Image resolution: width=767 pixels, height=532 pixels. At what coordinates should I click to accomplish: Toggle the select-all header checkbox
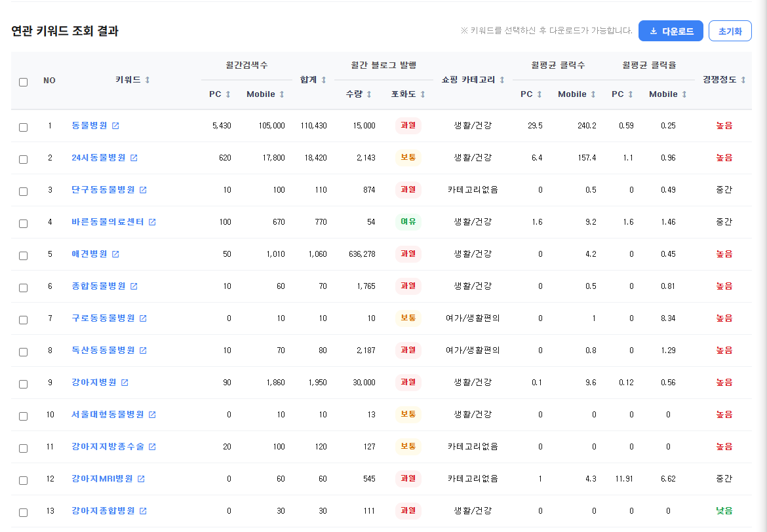(x=23, y=82)
